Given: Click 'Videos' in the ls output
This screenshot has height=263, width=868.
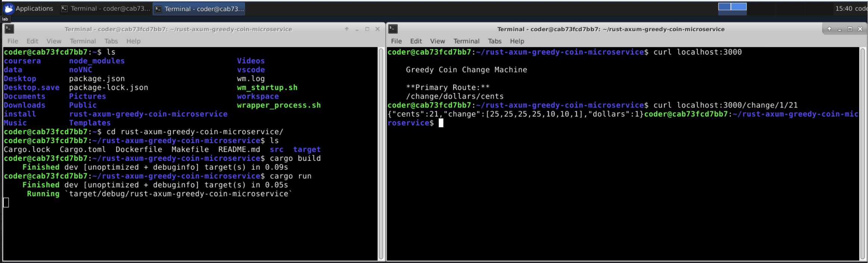Looking at the screenshot, I should (251, 61).
